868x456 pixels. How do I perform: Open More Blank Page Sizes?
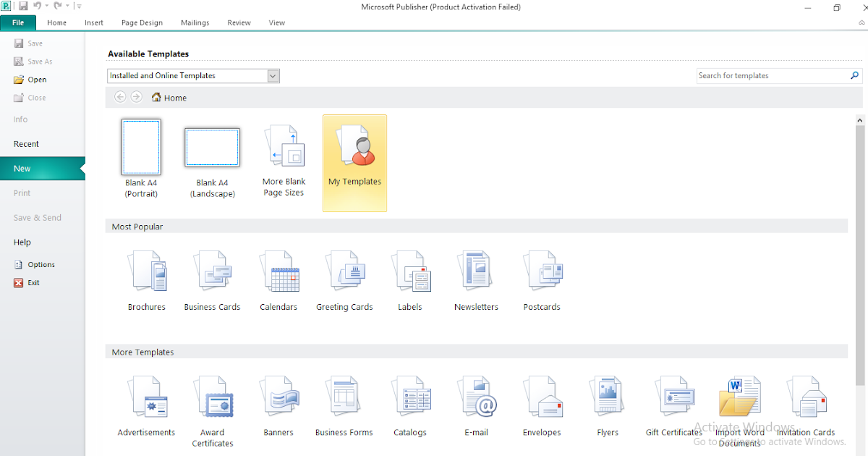284,161
